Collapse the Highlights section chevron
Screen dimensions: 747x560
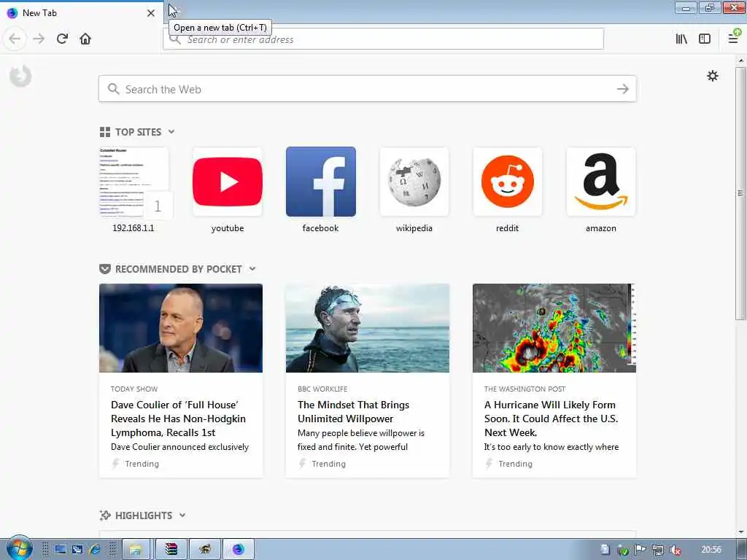click(182, 515)
